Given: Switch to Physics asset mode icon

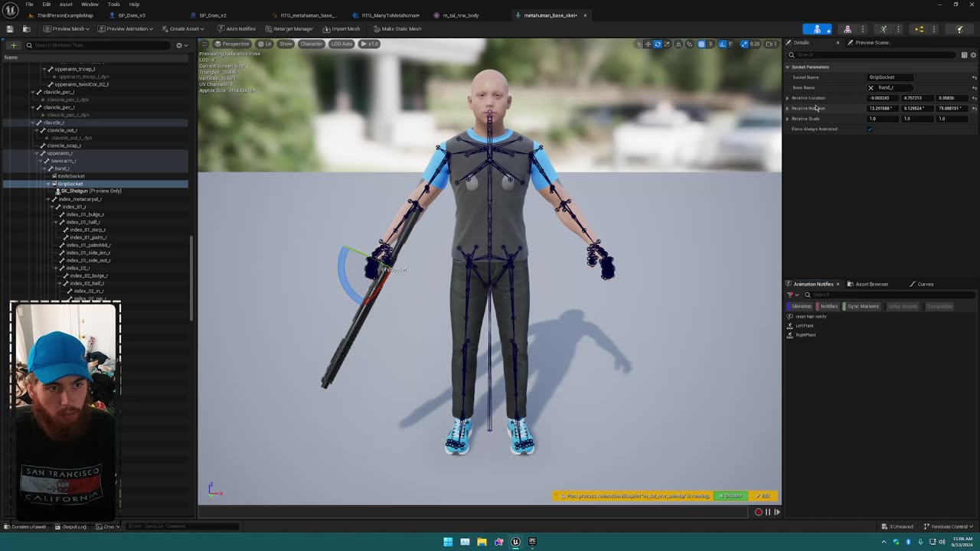Looking at the screenshot, I should 959,29.
